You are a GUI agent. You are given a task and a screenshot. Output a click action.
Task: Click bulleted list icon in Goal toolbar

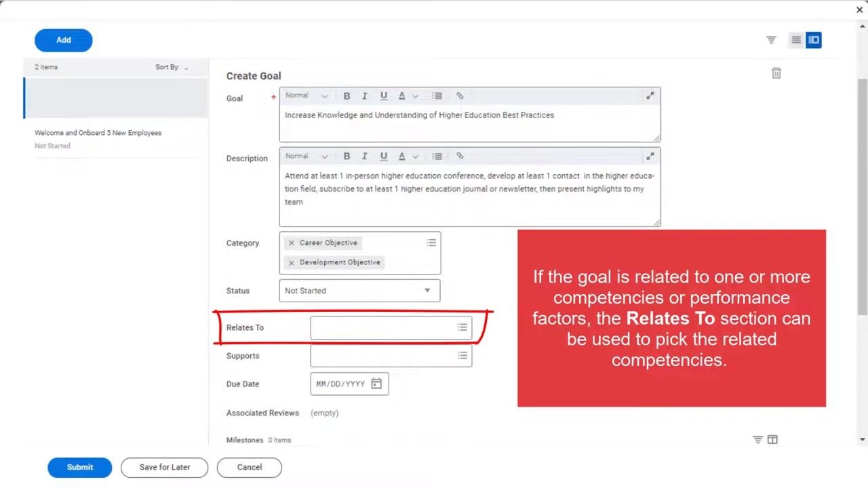(437, 96)
